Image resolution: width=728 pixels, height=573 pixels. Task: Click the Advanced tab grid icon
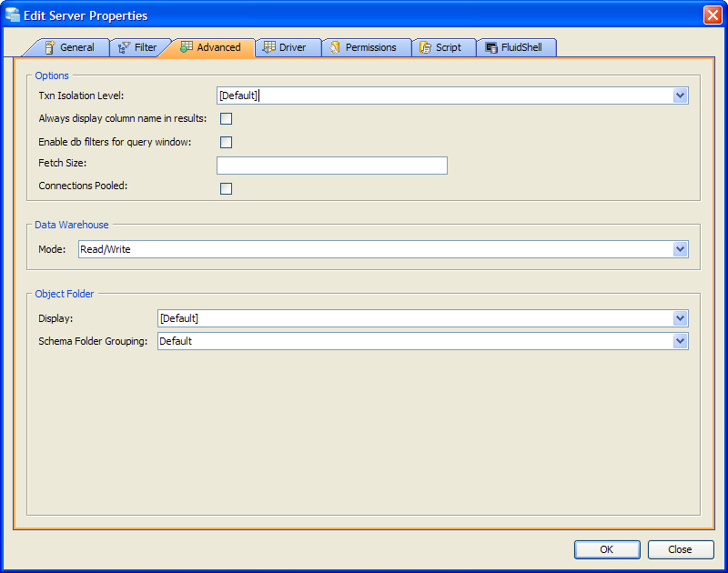pyautogui.click(x=187, y=47)
